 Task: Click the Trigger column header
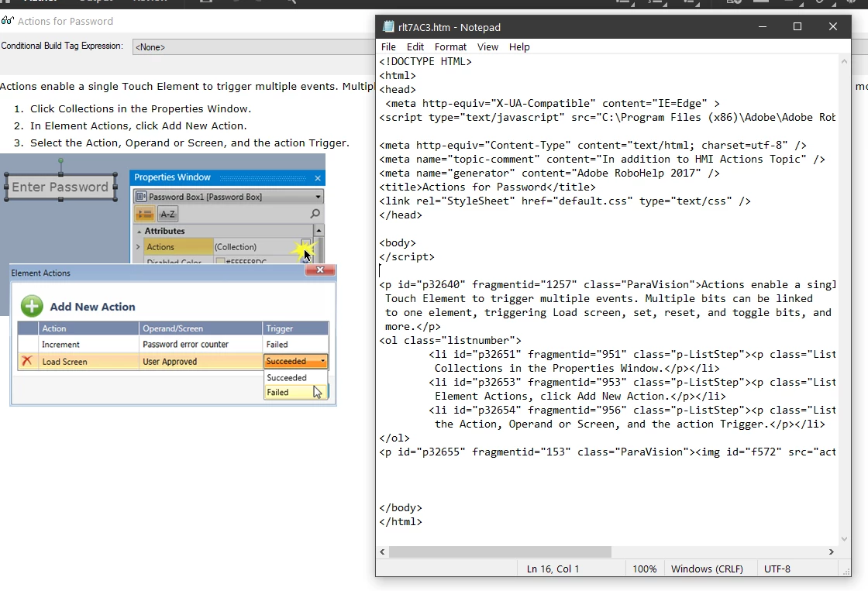click(x=295, y=328)
